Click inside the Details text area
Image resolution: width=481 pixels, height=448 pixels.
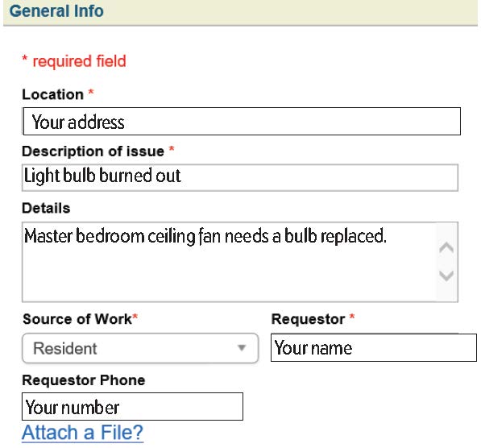(229, 262)
